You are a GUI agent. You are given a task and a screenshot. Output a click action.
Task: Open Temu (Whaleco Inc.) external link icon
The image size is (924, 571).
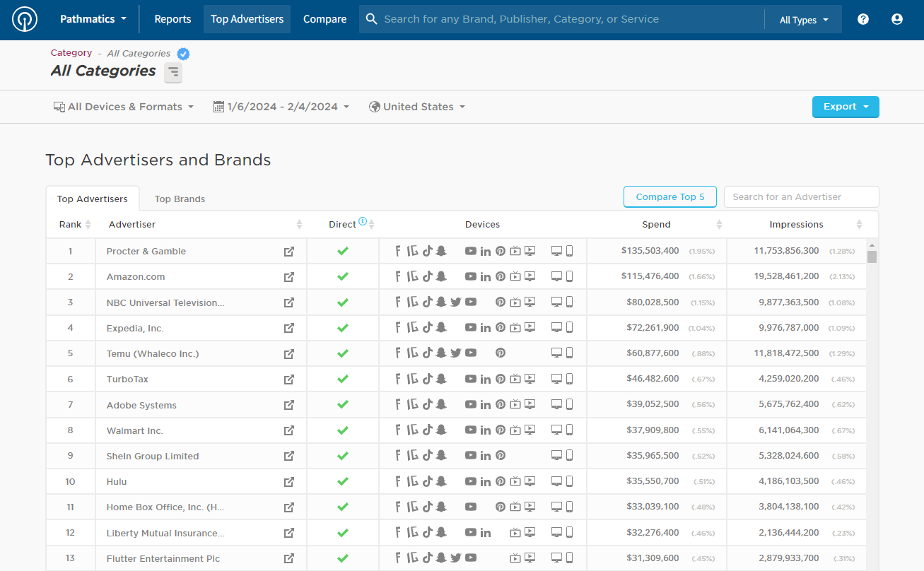pos(289,353)
